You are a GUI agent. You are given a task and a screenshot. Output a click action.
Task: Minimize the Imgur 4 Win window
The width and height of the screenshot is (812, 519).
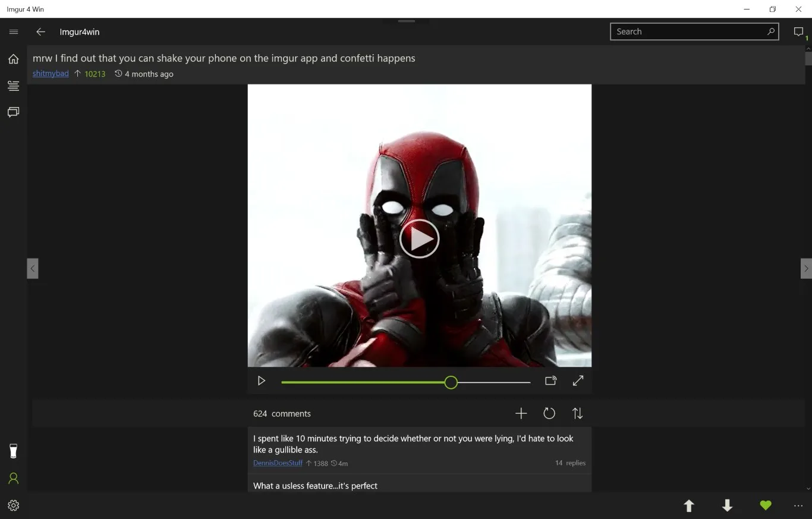click(747, 9)
